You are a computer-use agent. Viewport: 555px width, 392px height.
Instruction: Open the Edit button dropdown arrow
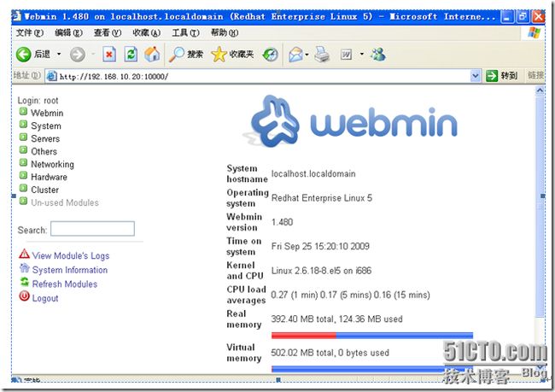coord(362,54)
